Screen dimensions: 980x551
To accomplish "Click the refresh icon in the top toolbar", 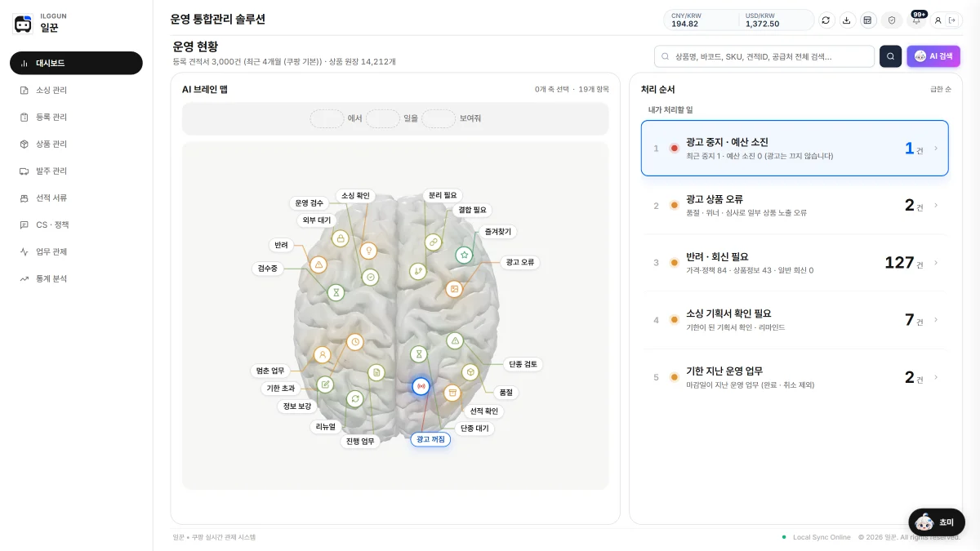I will pos(826,20).
